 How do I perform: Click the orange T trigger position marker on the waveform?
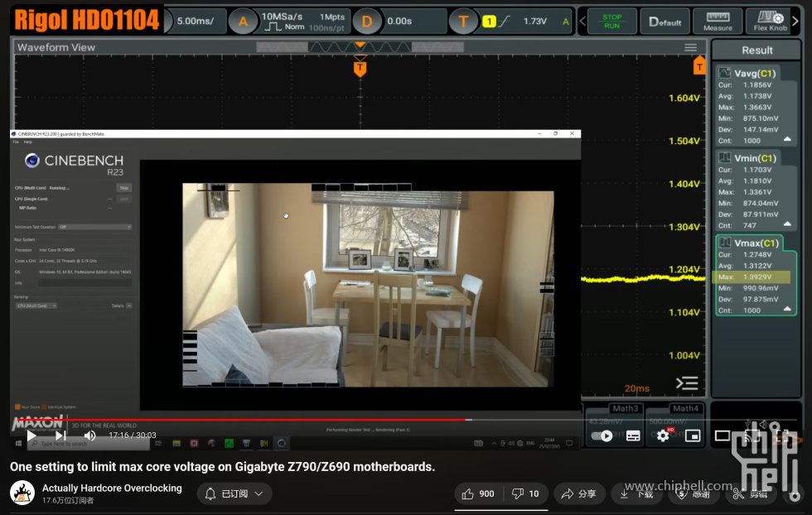360,68
